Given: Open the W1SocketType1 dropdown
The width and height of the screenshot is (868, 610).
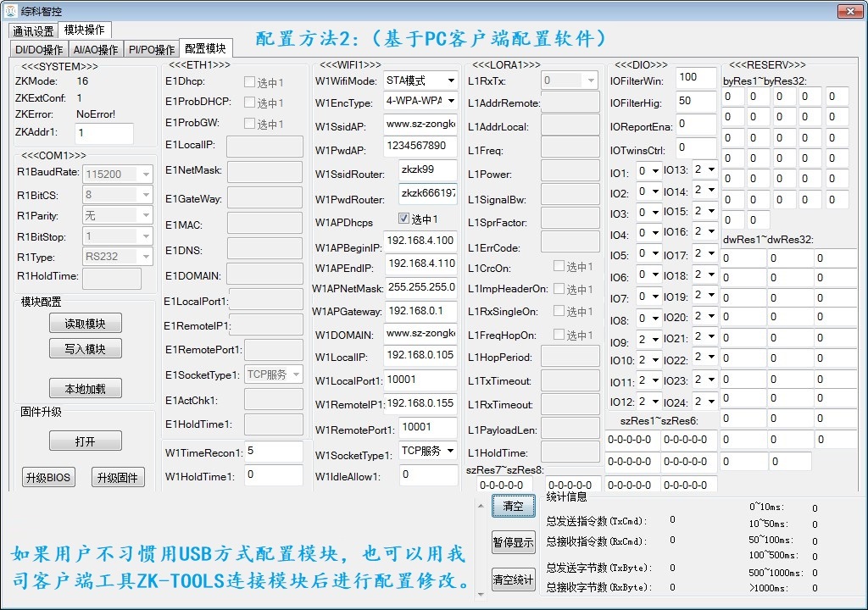Looking at the screenshot, I should pos(428,451).
